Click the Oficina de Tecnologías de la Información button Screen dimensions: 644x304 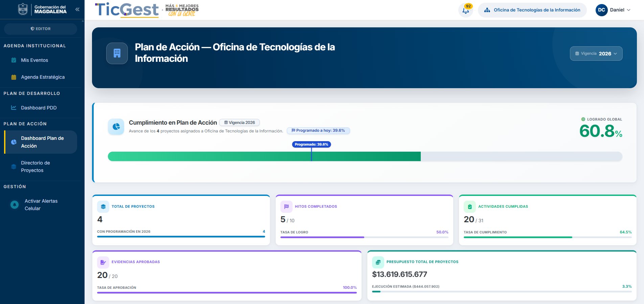[x=532, y=10]
